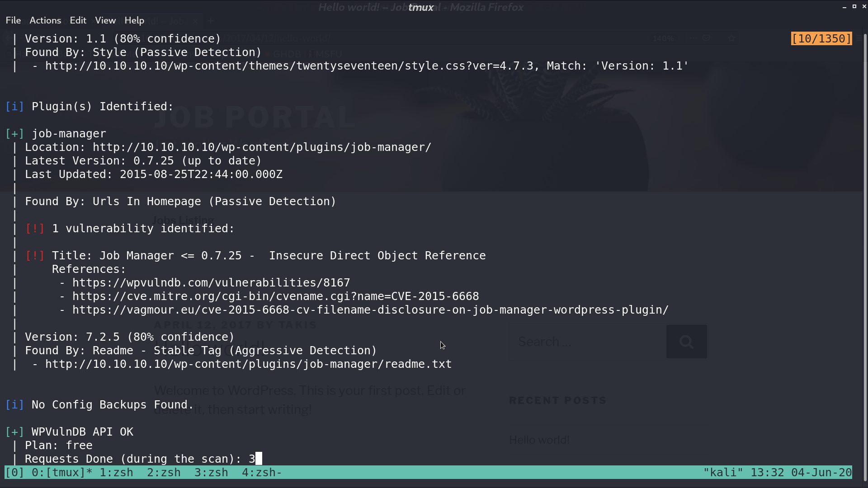Select tmux window 0:[tmux]* in status bar
Image resolution: width=868 pixels, height=488 pixels.
(62, 472)
